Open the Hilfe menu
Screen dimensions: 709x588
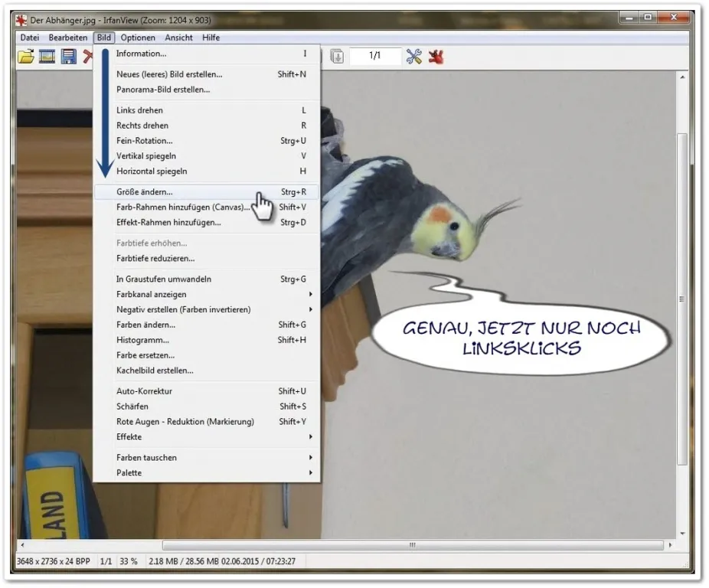click(x=211, y=38)
